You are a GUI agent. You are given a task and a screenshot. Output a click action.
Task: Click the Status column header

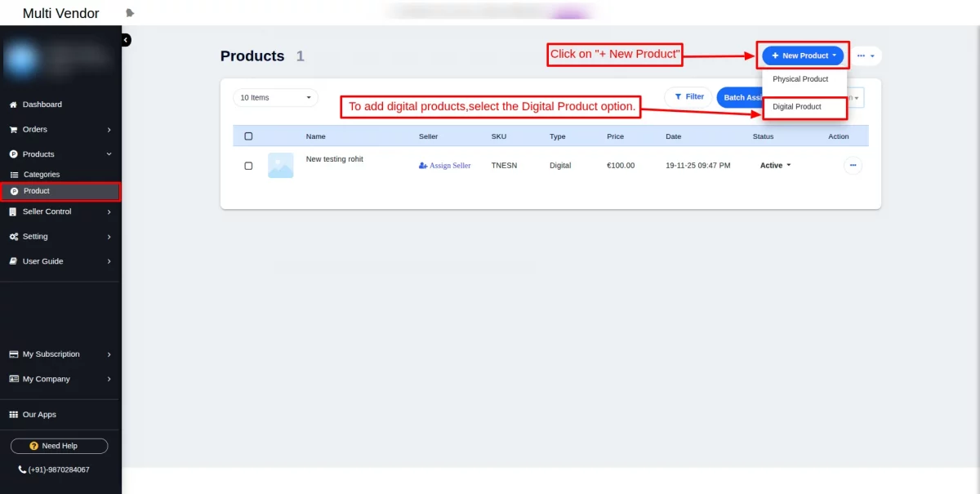tap(764, 136)
